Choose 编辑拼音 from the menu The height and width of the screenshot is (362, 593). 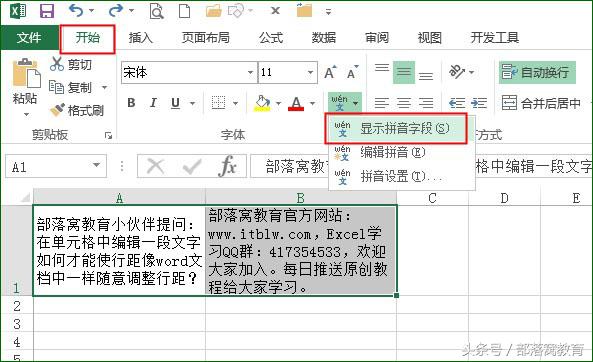click(x=401, y=152)
